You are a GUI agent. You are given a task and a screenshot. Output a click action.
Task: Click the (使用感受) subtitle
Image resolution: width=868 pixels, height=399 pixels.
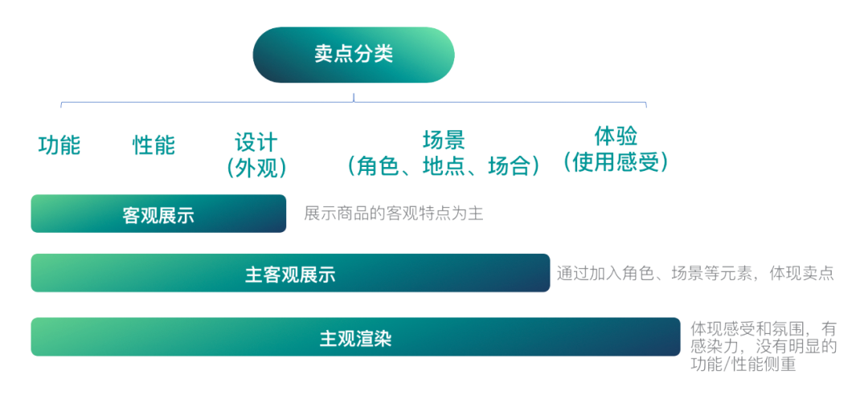(616, 162)
